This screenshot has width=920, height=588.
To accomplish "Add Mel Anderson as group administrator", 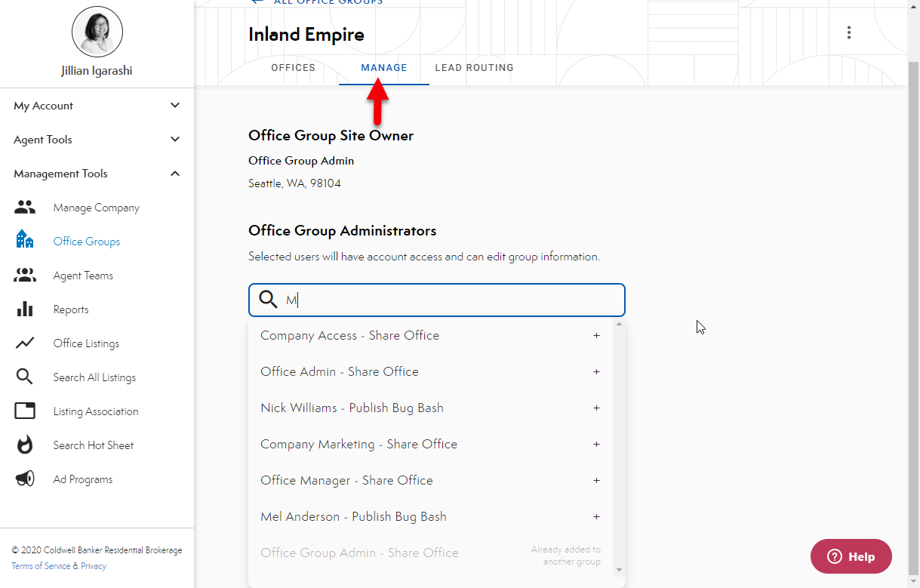I will pyautogui.click(x=596, y=517).
